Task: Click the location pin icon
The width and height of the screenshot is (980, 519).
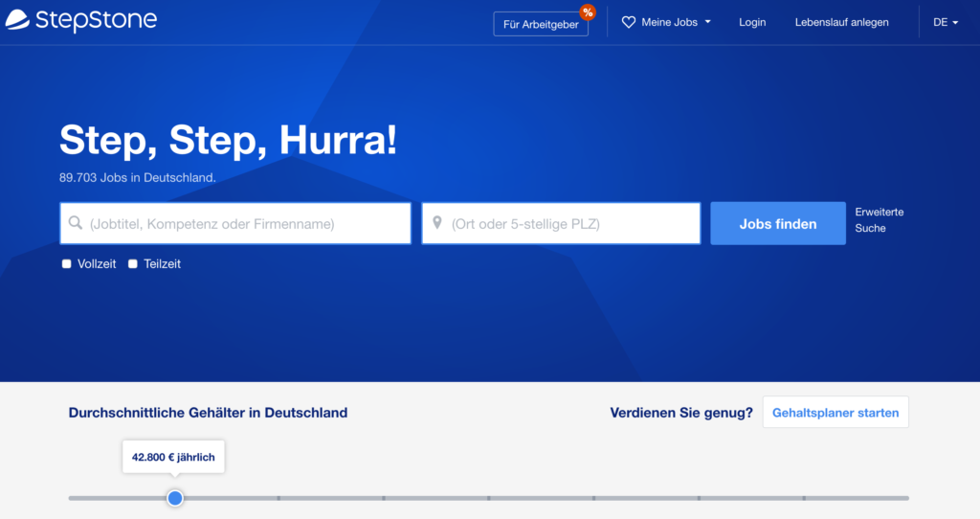Action: click(437, 223)
